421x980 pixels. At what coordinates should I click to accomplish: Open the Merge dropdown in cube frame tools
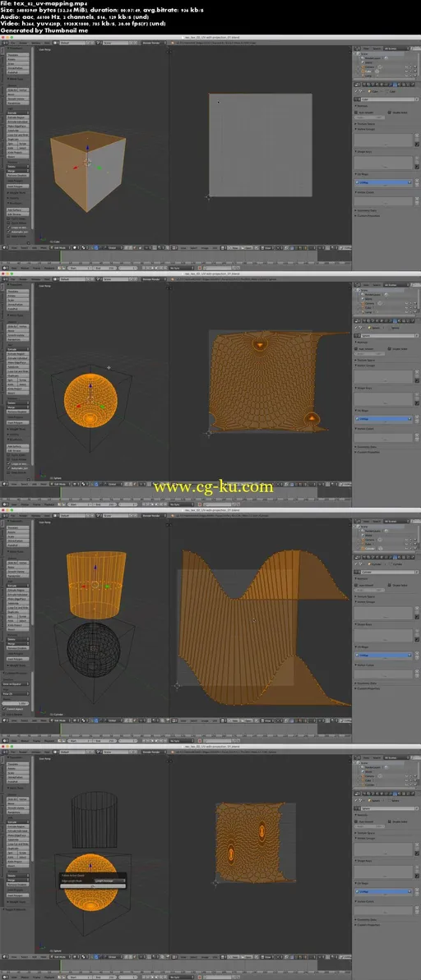coord(18,171)
